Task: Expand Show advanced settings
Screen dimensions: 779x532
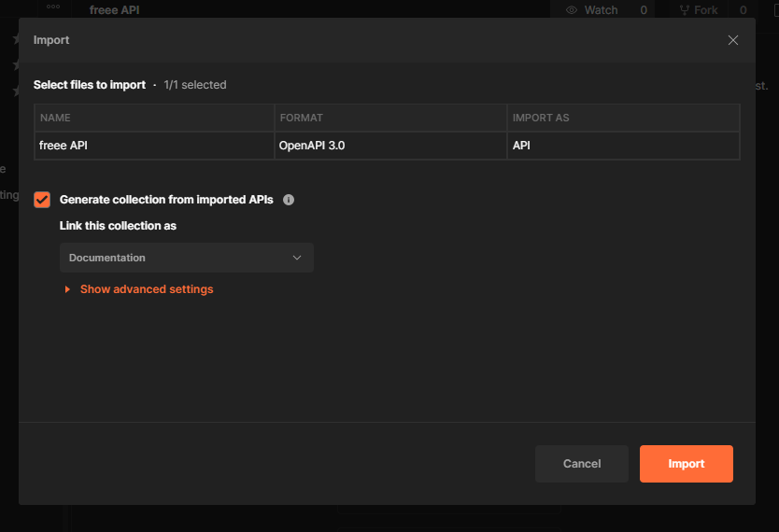Action: tap(147, 289)
